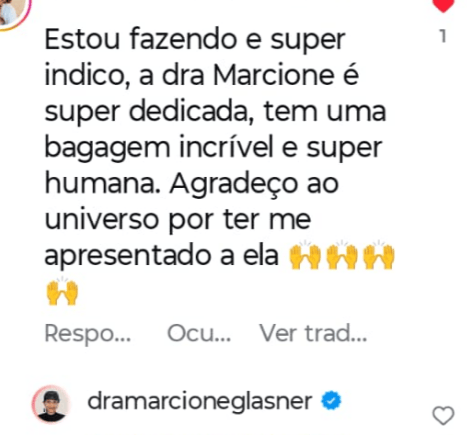Click second raised hands emoji in row
The image size is (467, 435).
coord(342,254)
